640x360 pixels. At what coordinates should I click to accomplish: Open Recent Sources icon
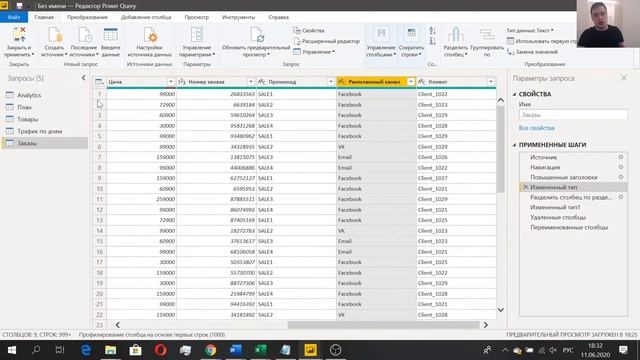tap(84, 35)
